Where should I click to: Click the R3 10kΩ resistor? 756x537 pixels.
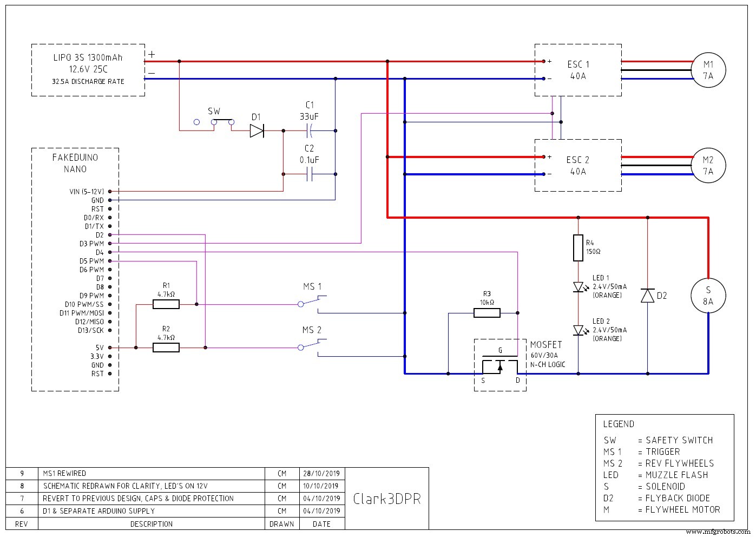tap(487, 313)
